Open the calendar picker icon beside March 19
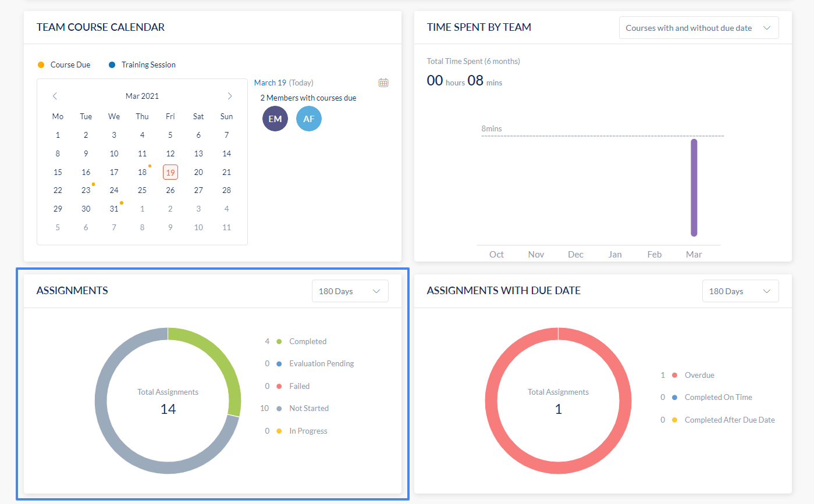Image resolution: width=814 pixels, height=504 pixels. click(383, 83)
